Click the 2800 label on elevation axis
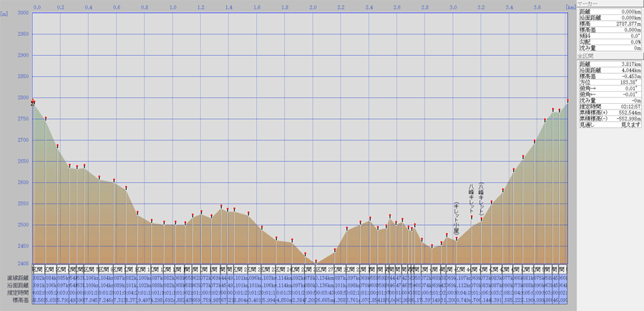 click(22, 97)
